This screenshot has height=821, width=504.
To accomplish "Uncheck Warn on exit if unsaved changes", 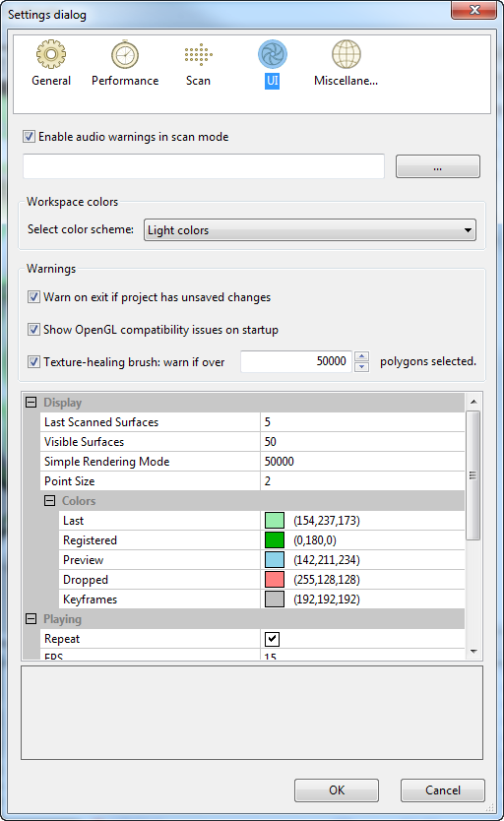I will [33, 297].
